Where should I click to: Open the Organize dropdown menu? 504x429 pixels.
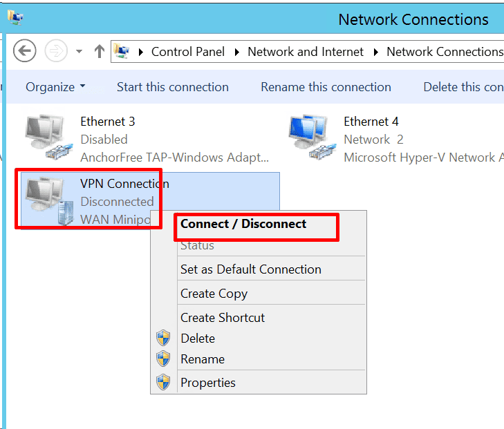pyautogui.click(x=55, y=87)
